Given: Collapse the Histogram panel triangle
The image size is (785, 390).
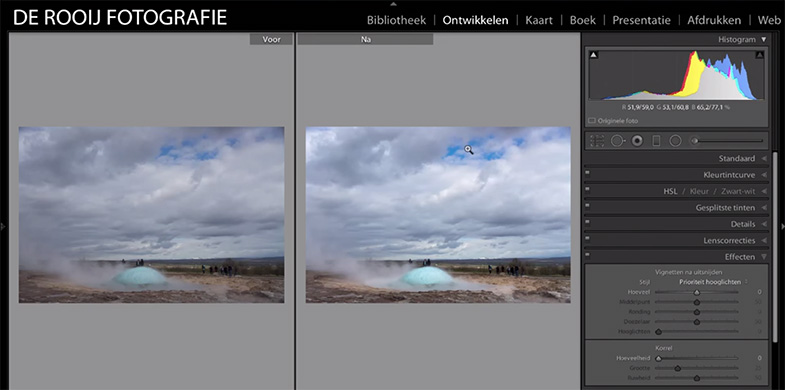Looking at the screenshot, I should coord(763,39).
